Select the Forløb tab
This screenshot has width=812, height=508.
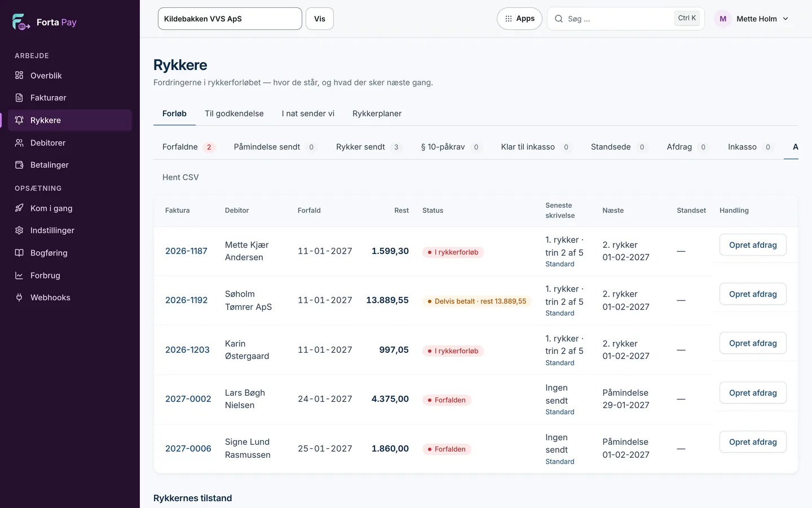pyautogui.click(x=174, y=113)
